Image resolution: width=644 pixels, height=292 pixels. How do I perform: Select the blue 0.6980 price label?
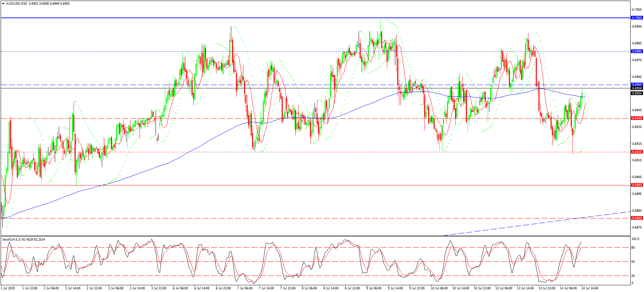click(x=637, y=51)
